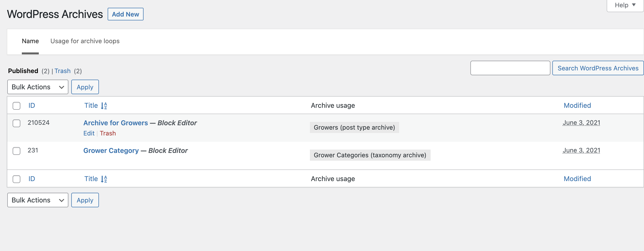The image size is (644, 251).
Task: Sort by Modified in the footer
Action: click(577, 179)
